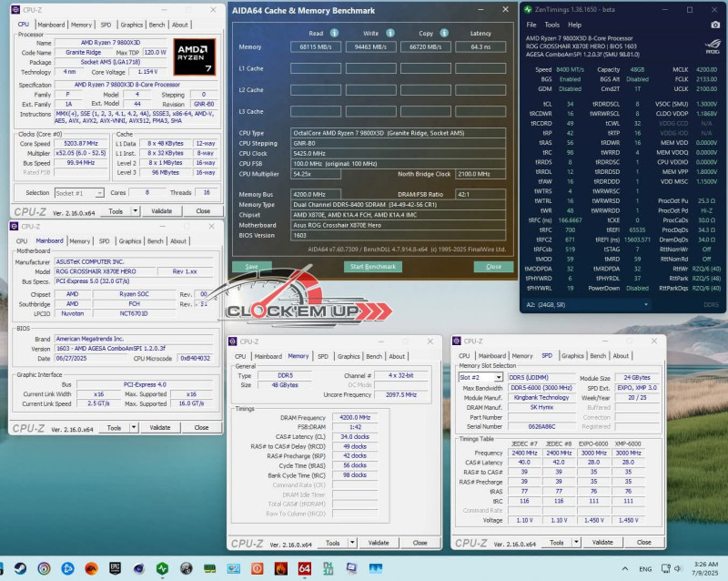This screenshot has width=728, height=581.
Task: Click the DRAM Frequency 4200.0 MHz field
Action: (x=355, y=417)
